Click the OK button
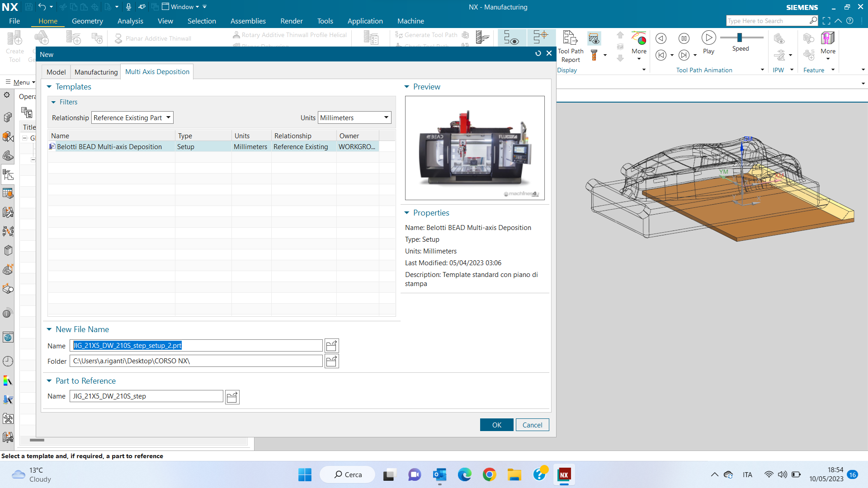This screenshot has height=488, width=868. point(496,425)
